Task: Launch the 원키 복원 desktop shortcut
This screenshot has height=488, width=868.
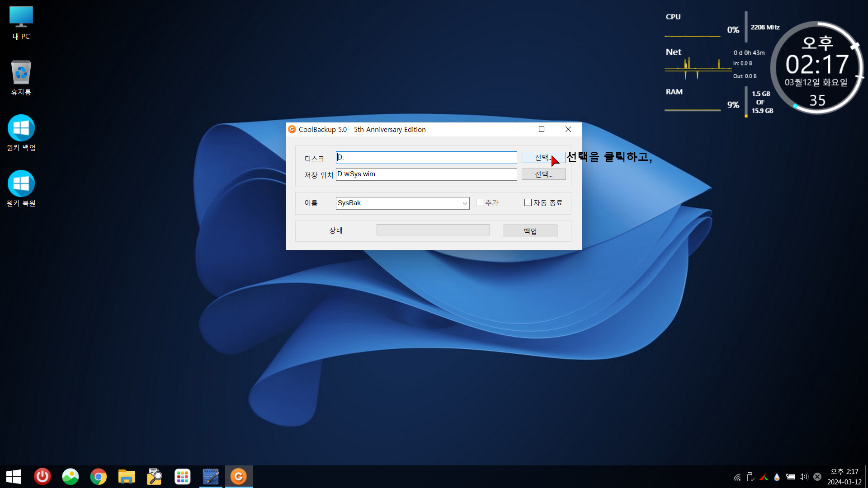Action: [x=21, y=189]
